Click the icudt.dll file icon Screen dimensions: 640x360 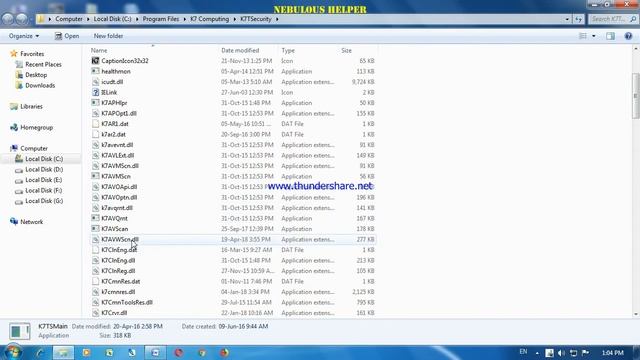click(x=95, y=82)
